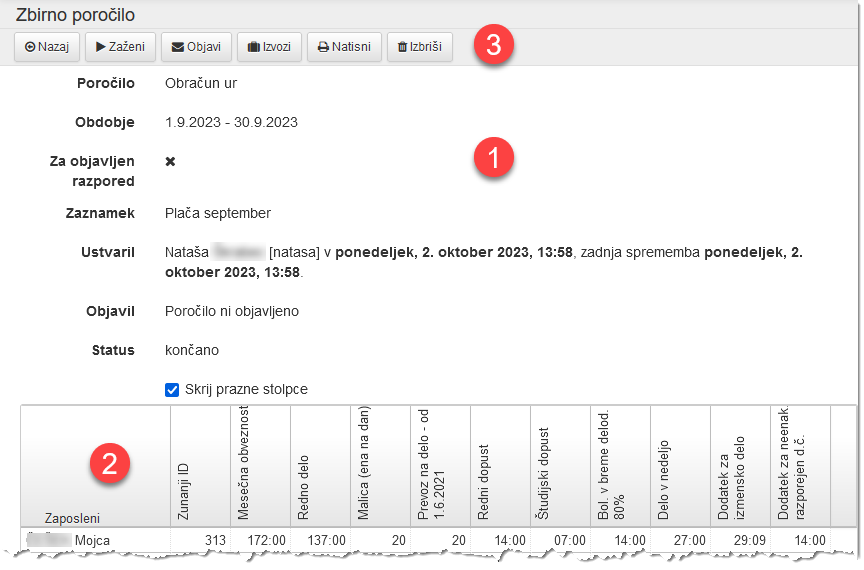Click the cell value 137:00

pyautogui.click(x=327, y=541)
